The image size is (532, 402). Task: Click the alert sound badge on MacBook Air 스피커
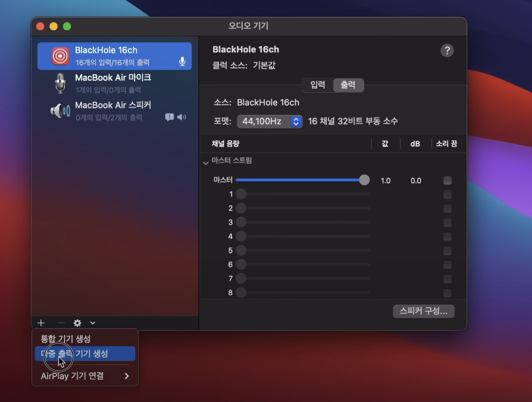tap(169, 117)
